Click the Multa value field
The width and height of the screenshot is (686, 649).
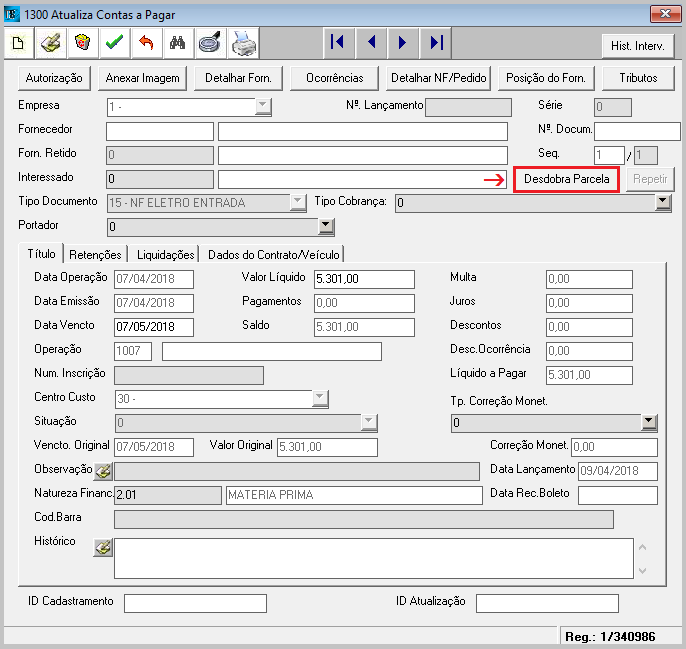[589, 279]
